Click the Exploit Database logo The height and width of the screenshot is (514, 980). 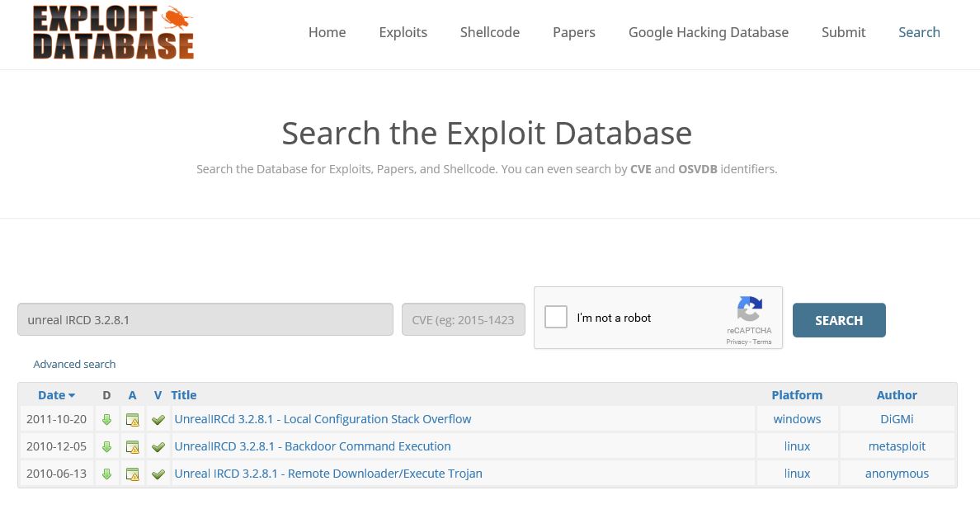(113, 32)
